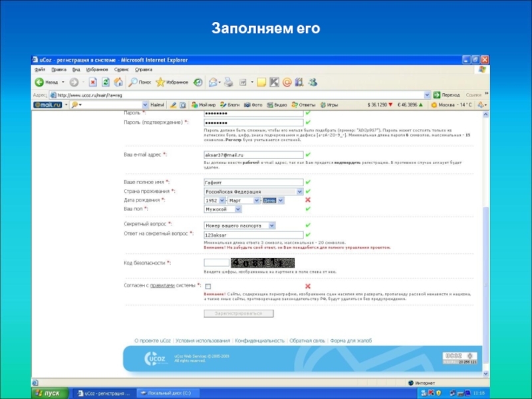Screen dimensions: 532x399
Task: Click the printer icon in toolbar
Action: click(x=228, y=82)
